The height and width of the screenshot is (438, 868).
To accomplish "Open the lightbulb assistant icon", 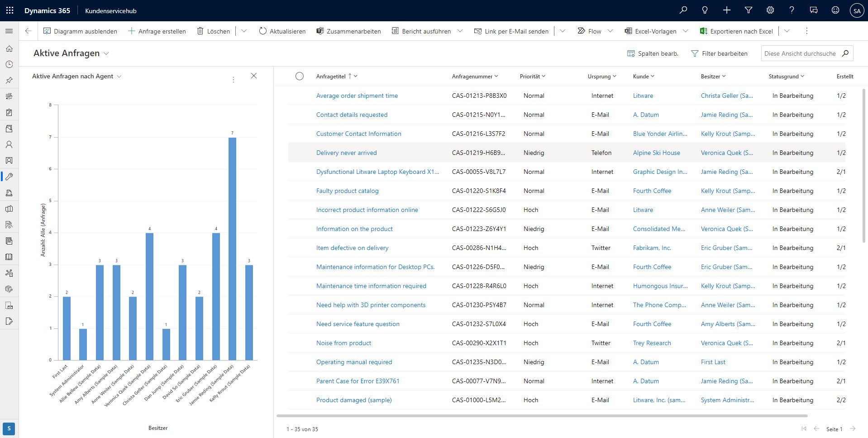I will tap(705, 10).
